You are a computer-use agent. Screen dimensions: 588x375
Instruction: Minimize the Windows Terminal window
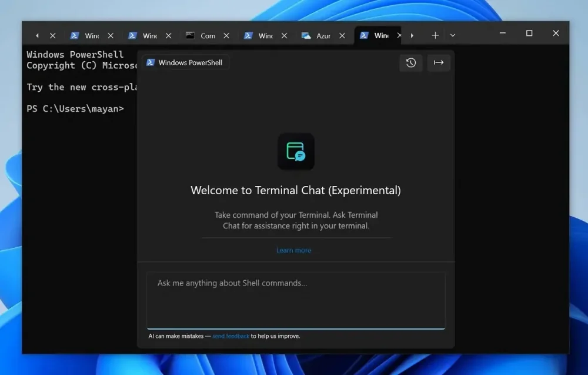(503, 34)
